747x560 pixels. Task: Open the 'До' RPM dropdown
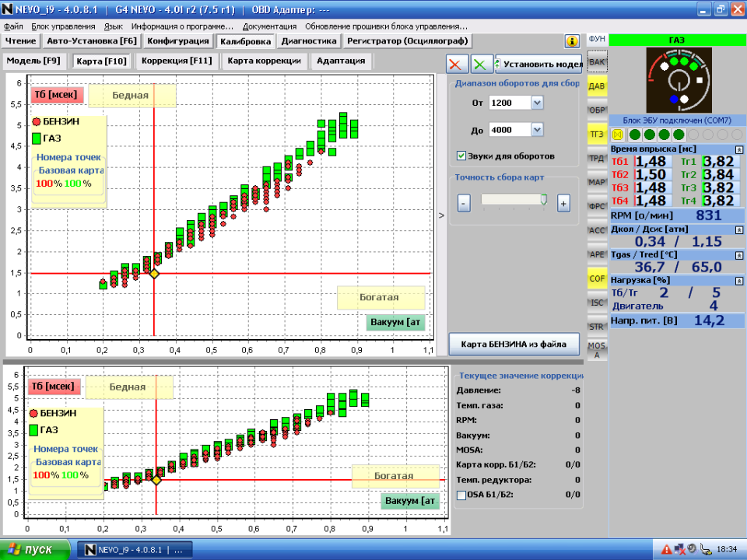537,130
